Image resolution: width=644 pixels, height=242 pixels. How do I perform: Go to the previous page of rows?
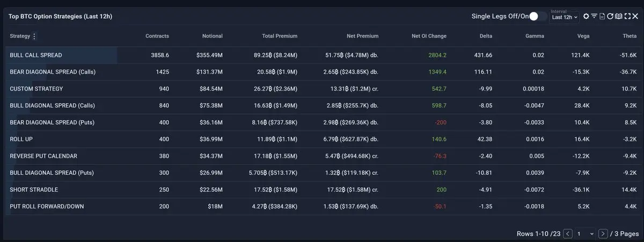click(x=568, y=234)
